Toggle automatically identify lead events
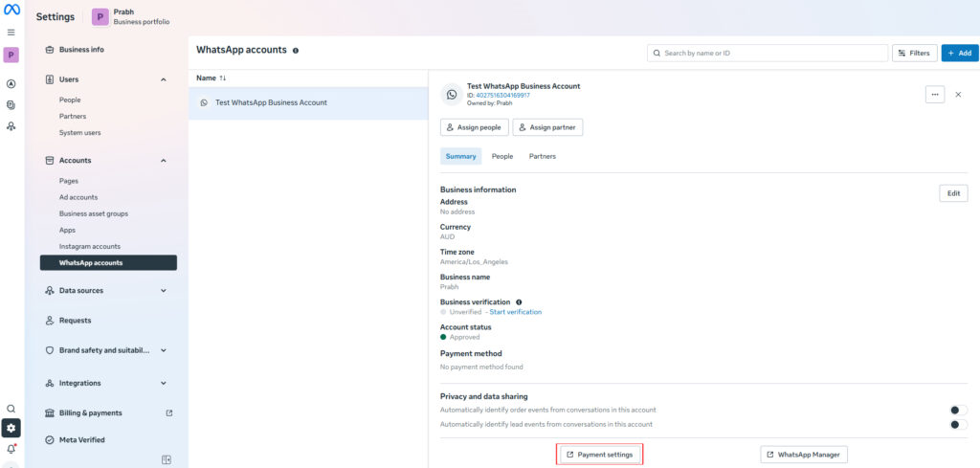 point(958,425)
